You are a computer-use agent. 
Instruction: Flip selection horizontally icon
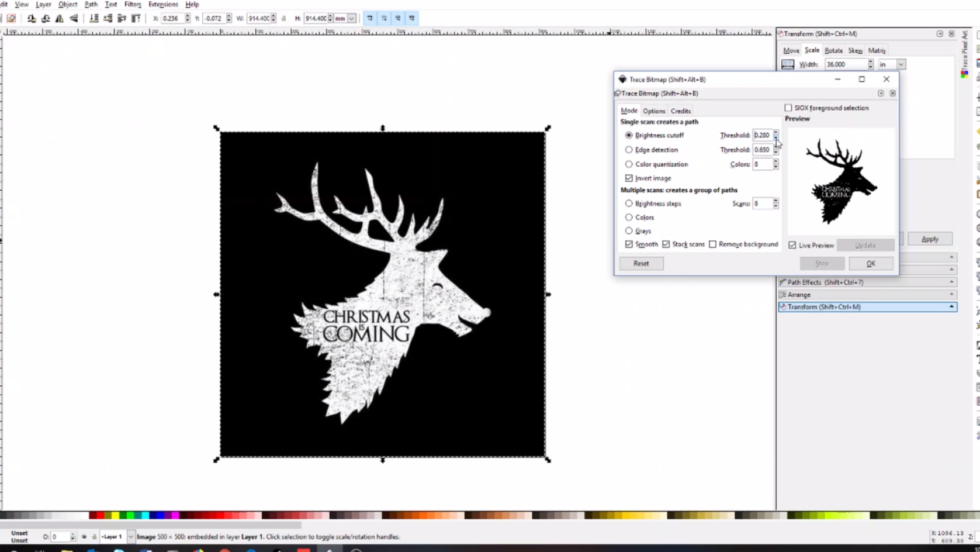point(60,18)
